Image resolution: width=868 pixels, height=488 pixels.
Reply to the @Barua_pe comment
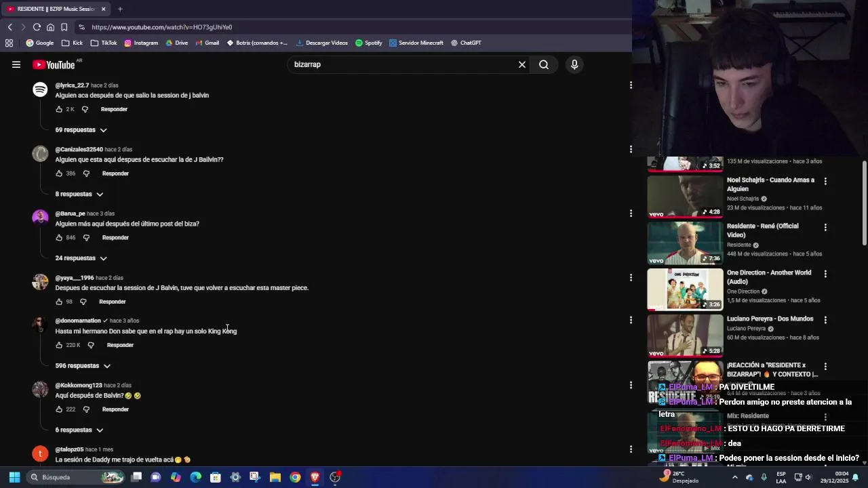tap(115, 238)
